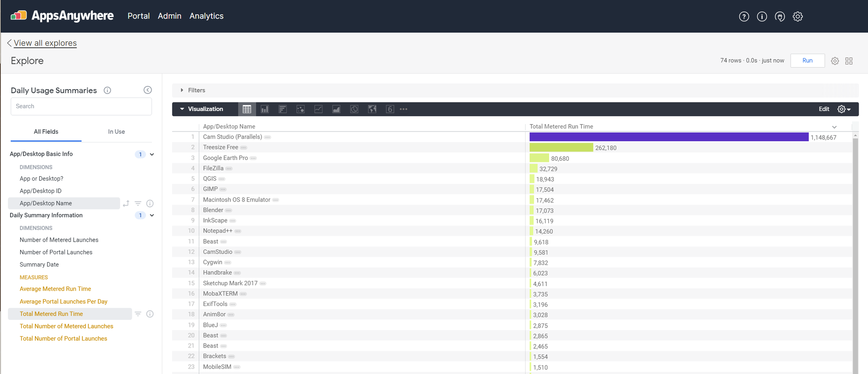Click the information icon in top header
Viewport: 868px width, 374px height.
[x=762, y=17]
